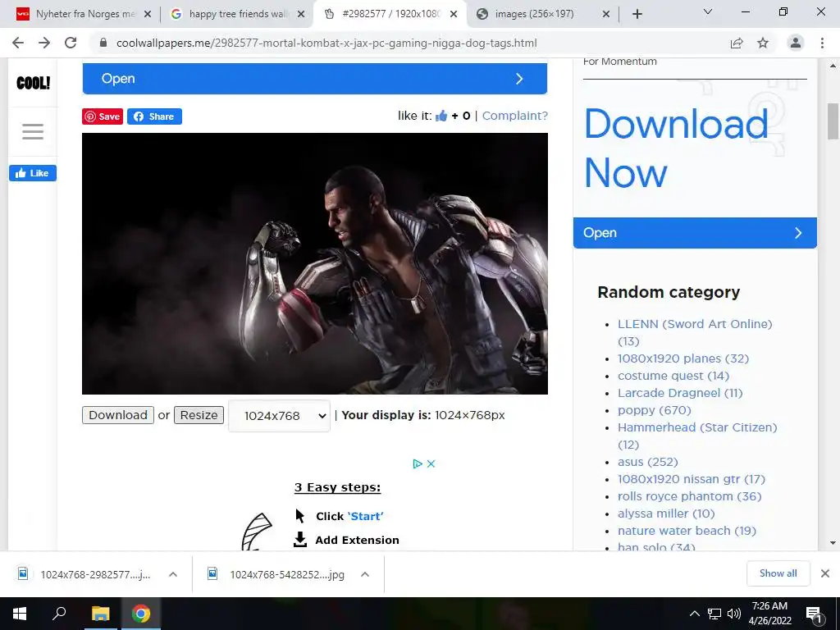Open Hammerhead (Star Citizen) category link
The image size is (840, 630).
tap(697, 436)
